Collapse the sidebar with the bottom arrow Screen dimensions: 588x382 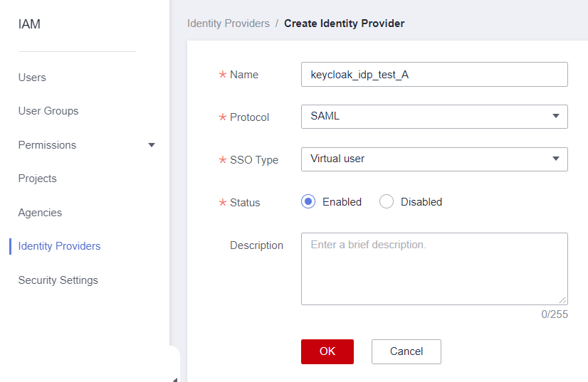tap(175, 378)
